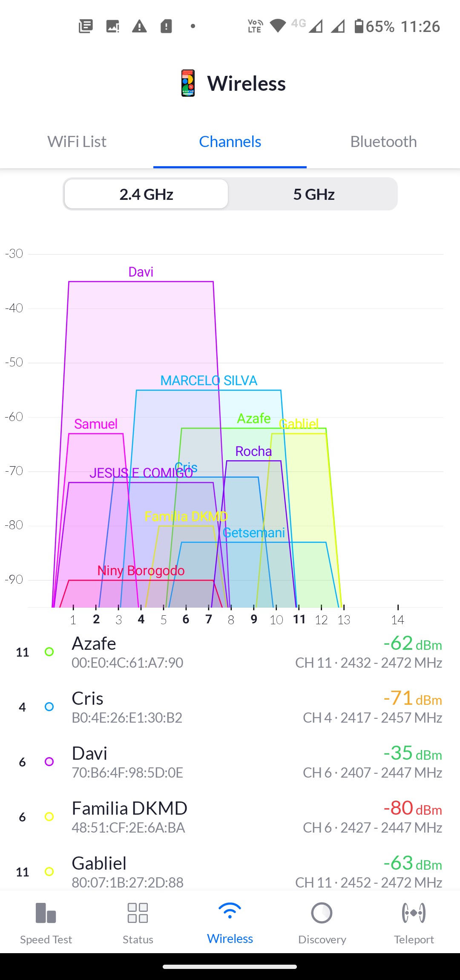This screenshot has width=460, height=980.
Task: Tap the Davi network entry
Action: pos(230,762)
